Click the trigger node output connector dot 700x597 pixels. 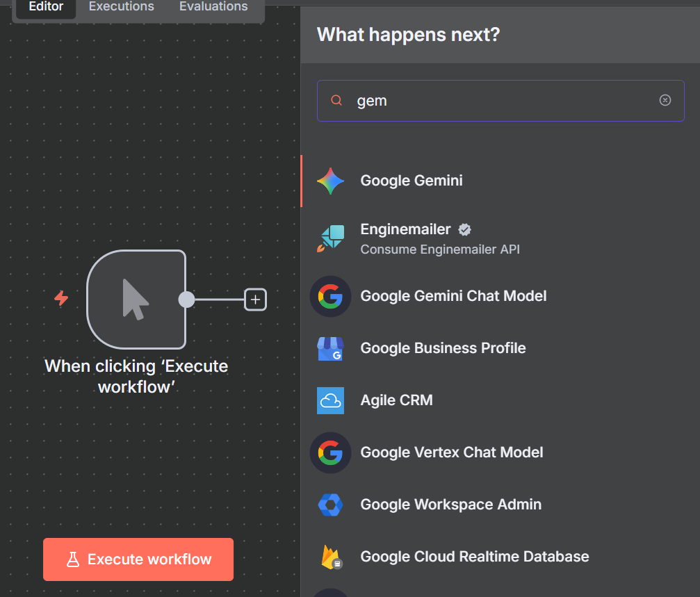click(x=186, y=300)
